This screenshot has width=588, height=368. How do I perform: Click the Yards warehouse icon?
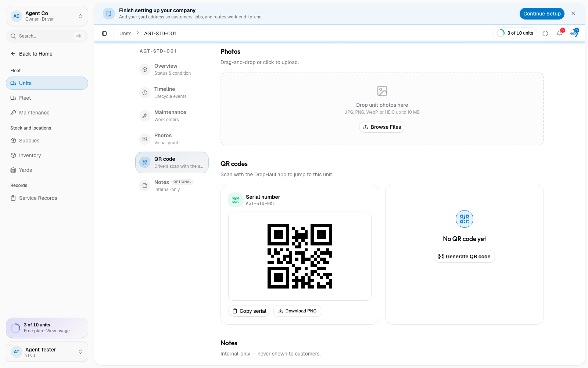pyautogui.click(x=13, y=170)
